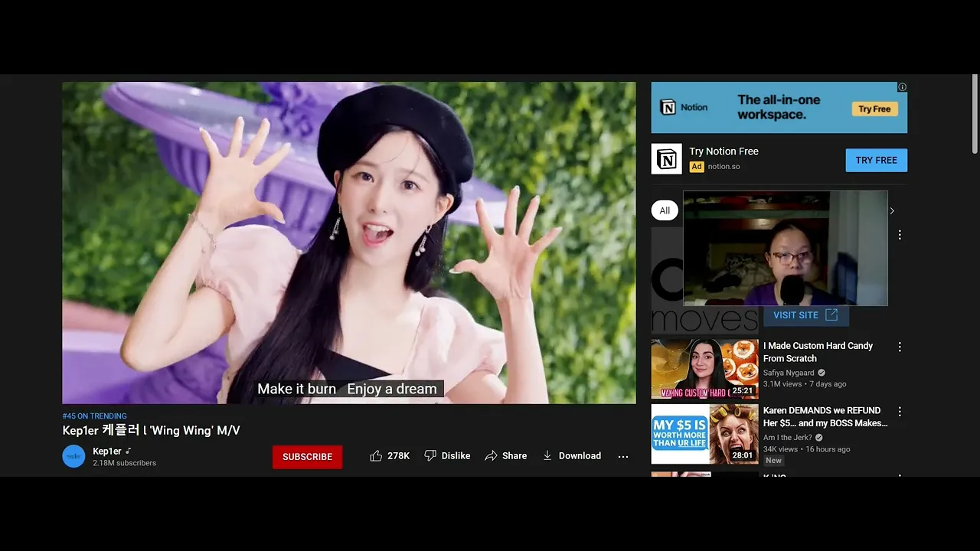
Task: Click the video title Kep1er Wing Wing M/V
Action: click(151, 431)
